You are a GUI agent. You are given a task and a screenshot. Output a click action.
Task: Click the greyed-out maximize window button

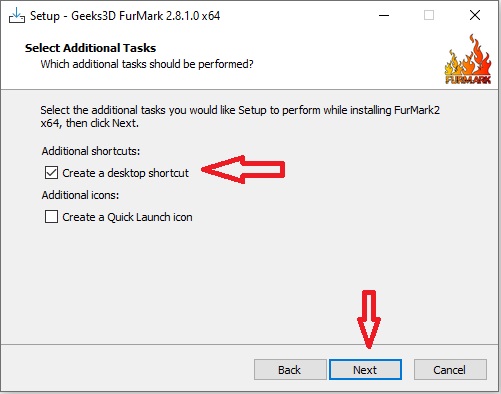[x=429, y=15]
